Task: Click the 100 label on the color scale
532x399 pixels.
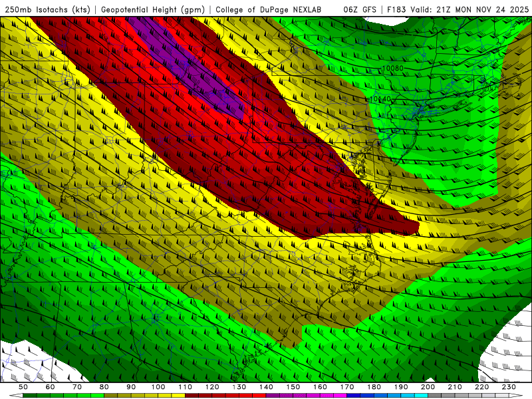Action: (158, 387)
